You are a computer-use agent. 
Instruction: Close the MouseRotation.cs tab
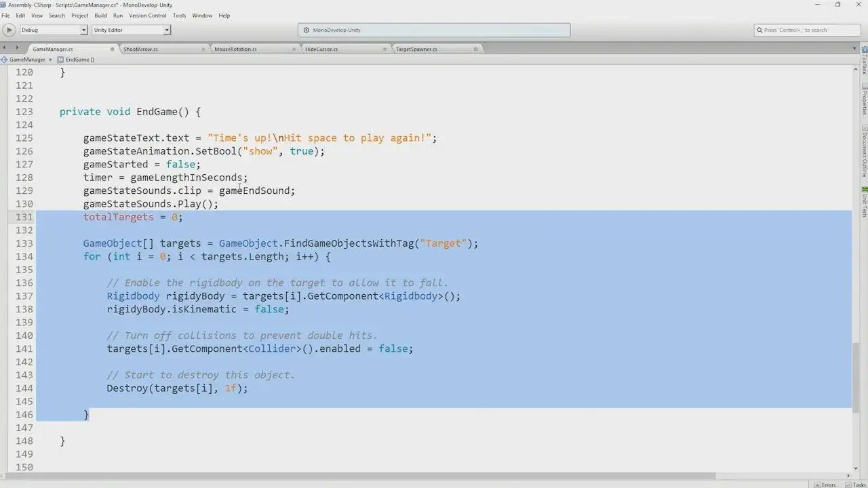tap(294, 49)
